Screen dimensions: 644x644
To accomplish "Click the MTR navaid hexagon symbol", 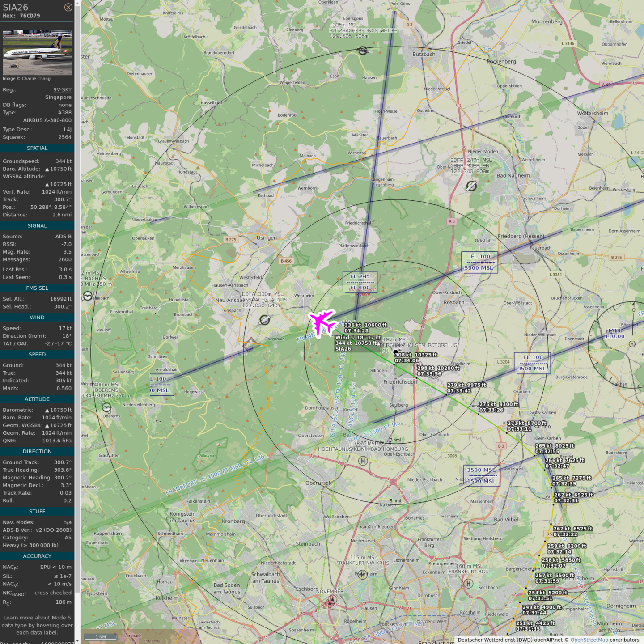I will tap(632, 344).
